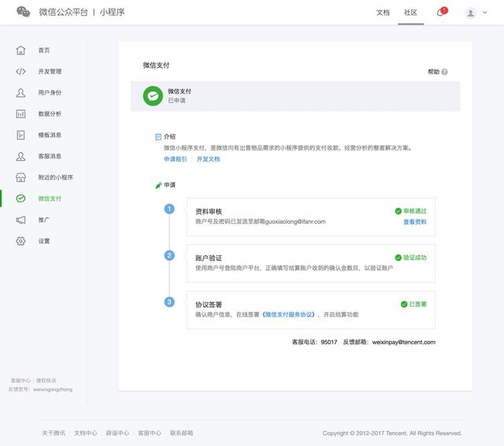The height and width of the screenshot is (446, 504).
Task: Open 开发管理 menu item
Action: coord(50,72)
